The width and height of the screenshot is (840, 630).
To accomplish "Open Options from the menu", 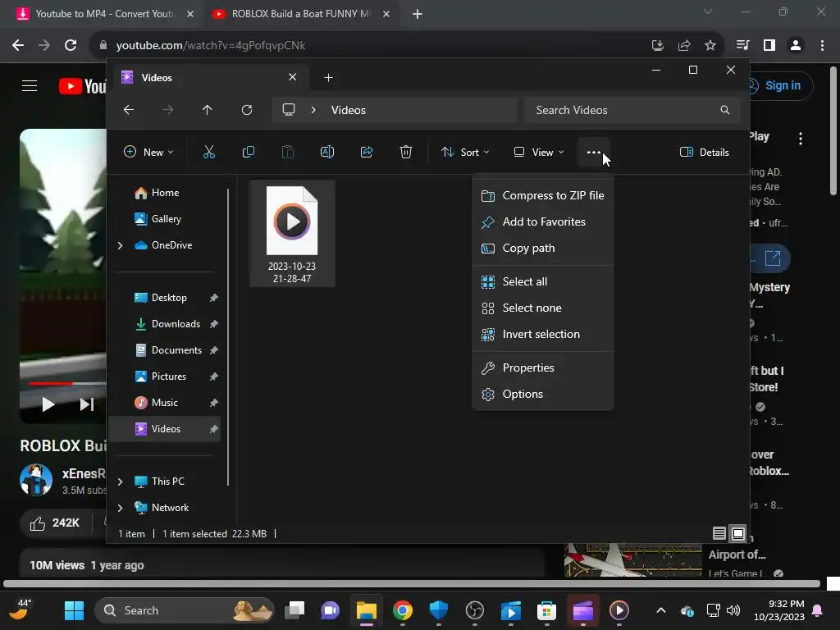I will point(543,395).
